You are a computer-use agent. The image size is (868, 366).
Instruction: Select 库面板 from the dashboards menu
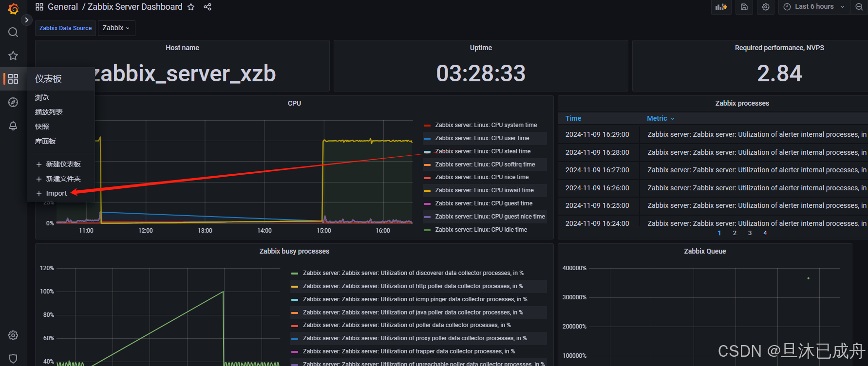click(x=45, y=141)
